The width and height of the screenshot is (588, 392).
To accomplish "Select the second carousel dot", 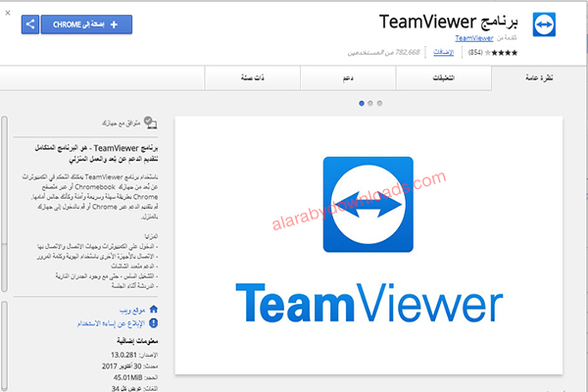I will pyautogui.click(x=370, y=103).
